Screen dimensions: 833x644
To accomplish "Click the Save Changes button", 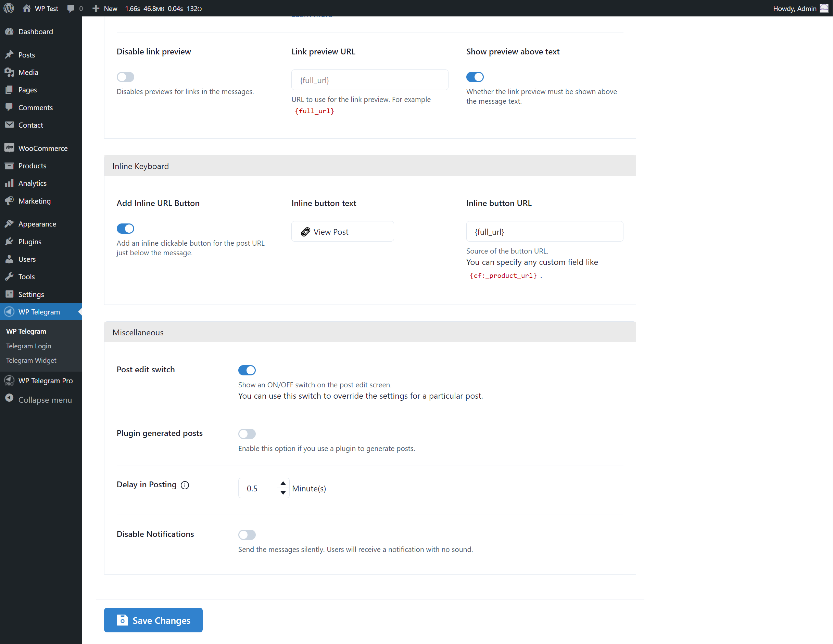I will [153, 620].
